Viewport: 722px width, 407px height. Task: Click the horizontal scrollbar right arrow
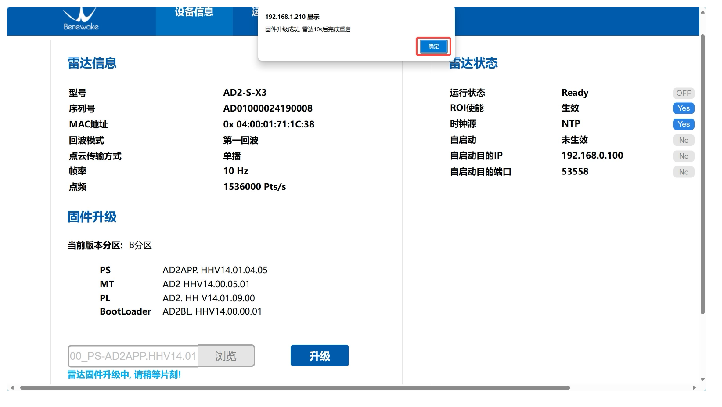tap(694, 388)
